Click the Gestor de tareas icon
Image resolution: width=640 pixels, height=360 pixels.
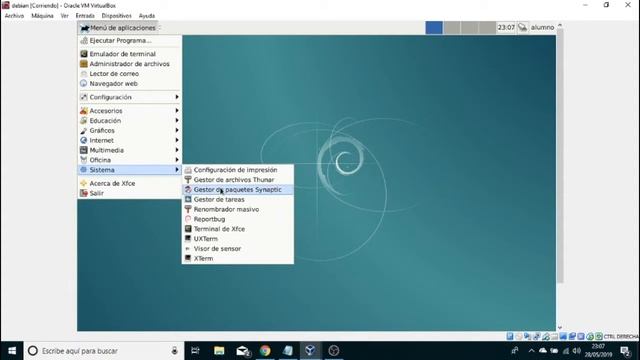point(188,199)
